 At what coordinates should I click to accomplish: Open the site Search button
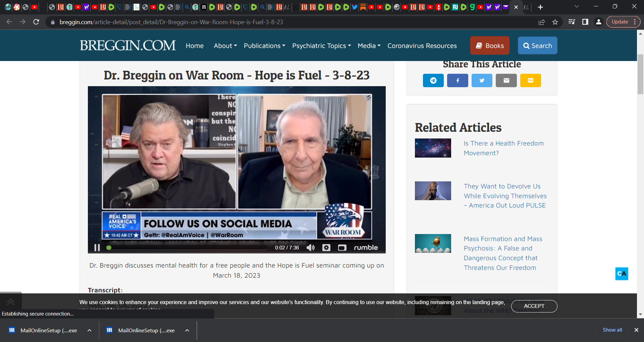click(538, 46)
